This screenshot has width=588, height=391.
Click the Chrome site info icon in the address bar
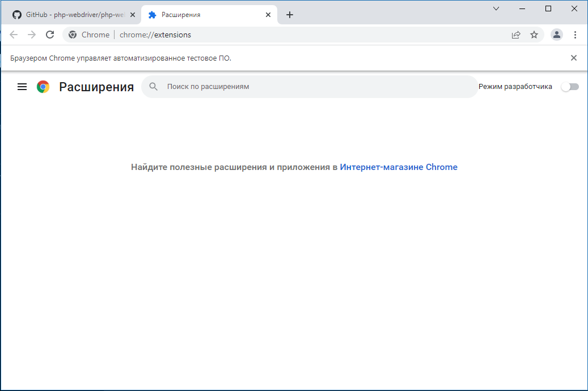[x=73, y=35]
